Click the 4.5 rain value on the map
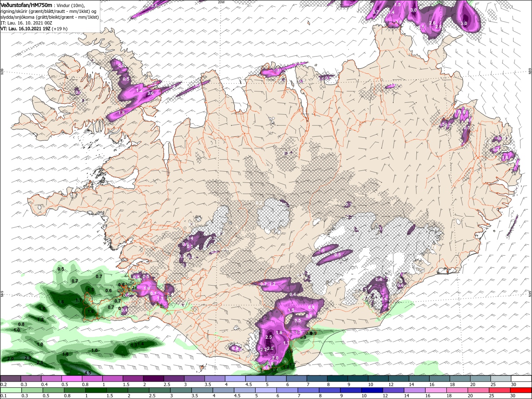This screenshot has width=532, height=399. coord(88,373)
